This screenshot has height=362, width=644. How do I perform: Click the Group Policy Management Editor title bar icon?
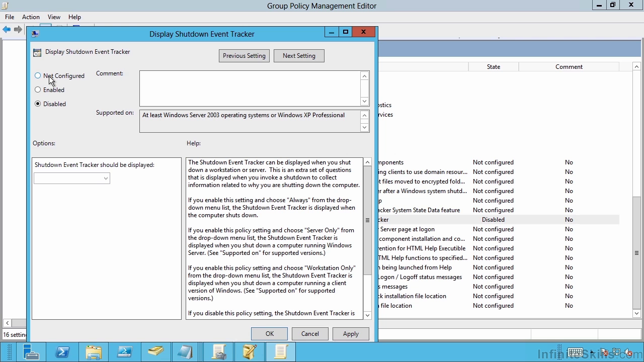click(x=5, y=6)
